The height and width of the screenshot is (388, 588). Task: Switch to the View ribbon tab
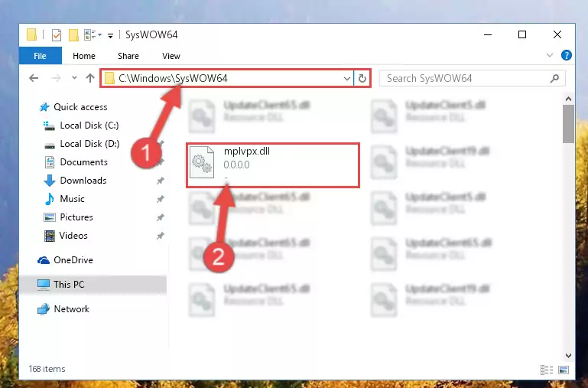(171, 56)
